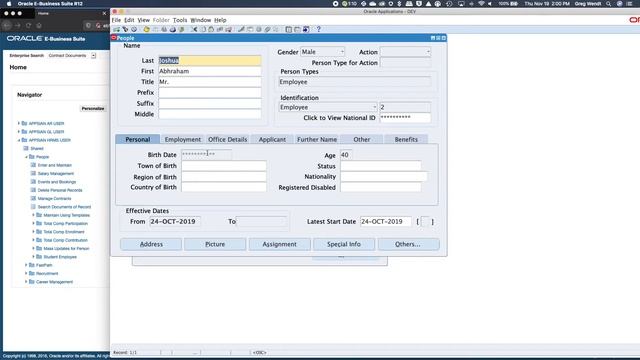Viewport: 640px width, 360px height.
Task: Click the Personalize button in Navigator
Action: tap(93, 109)
